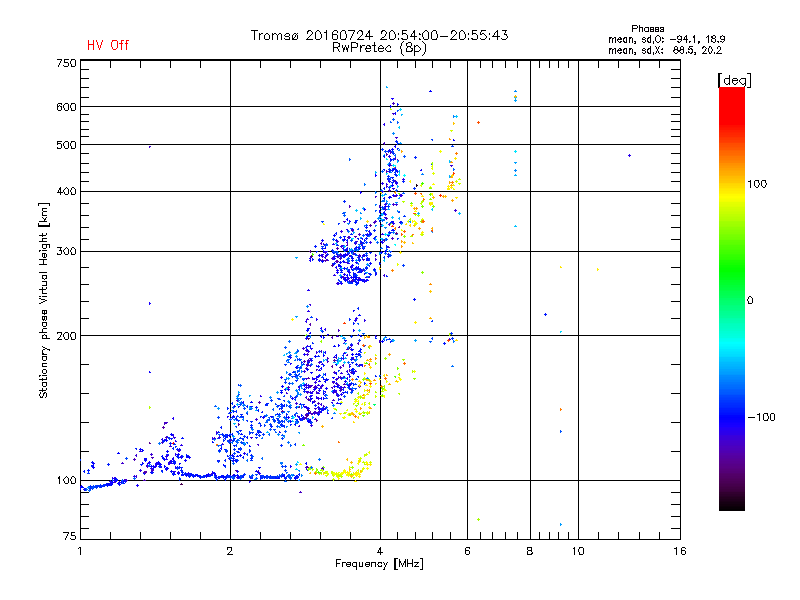Screen dimensions: 800x600
Task: Select the 'mean, sd,O: -94.1, 18.9' line
Action: 666,39
